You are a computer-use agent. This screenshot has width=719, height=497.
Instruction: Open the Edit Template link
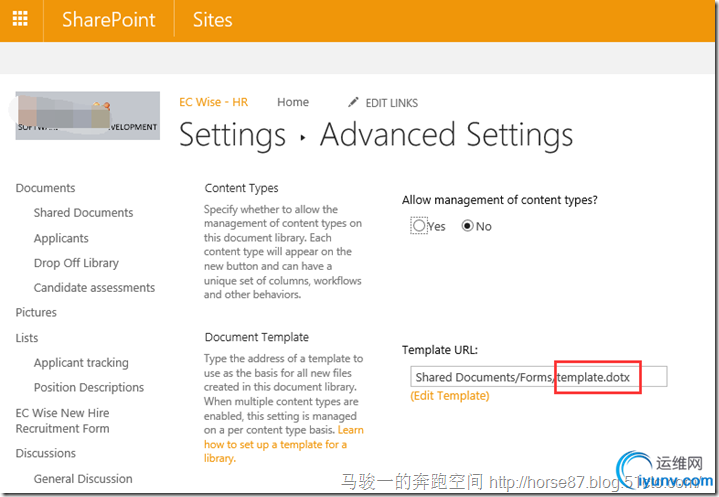click(x=450, y=396)
